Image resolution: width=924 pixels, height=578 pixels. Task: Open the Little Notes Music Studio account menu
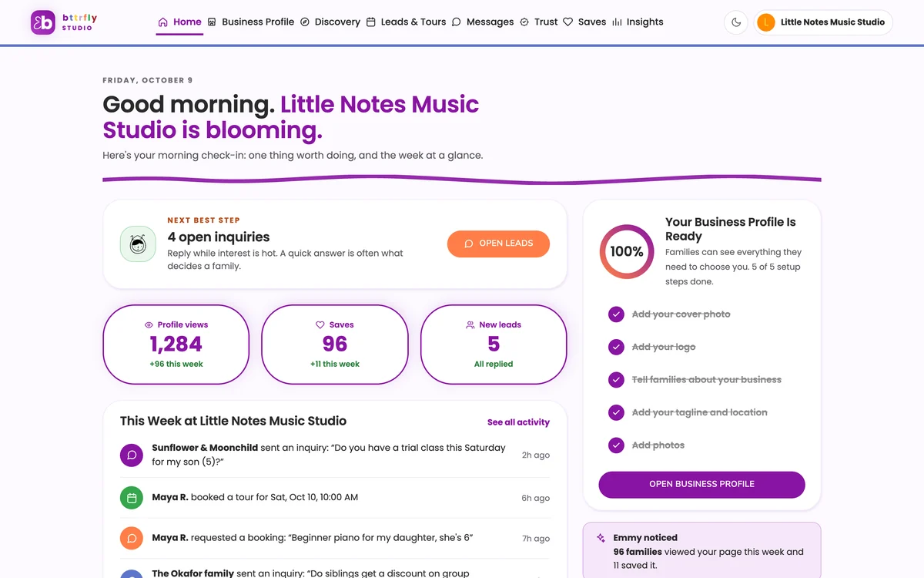point(823,22)
